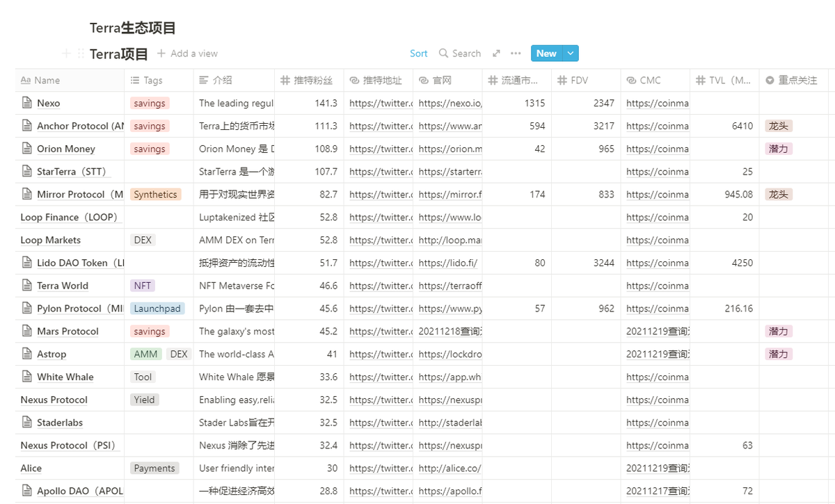The height and width of the screenshot is (504, 835).
Task: Add a view to the database
Action: pyautogui.click(x=187, y=54)
